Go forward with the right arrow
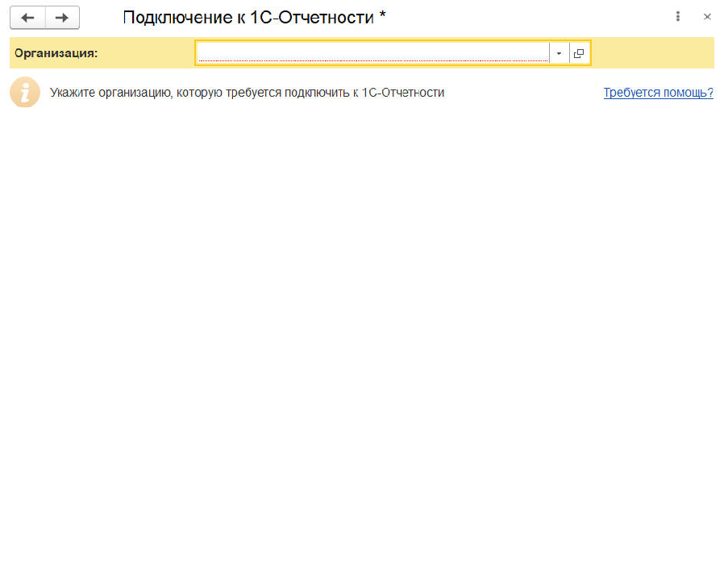The image size is (728, 569). tap(62, 18)
